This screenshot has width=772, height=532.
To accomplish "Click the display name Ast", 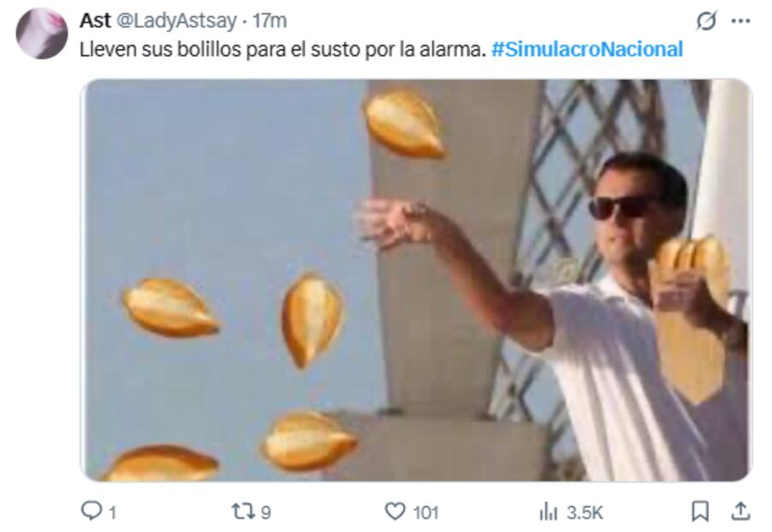I will 95,21.
